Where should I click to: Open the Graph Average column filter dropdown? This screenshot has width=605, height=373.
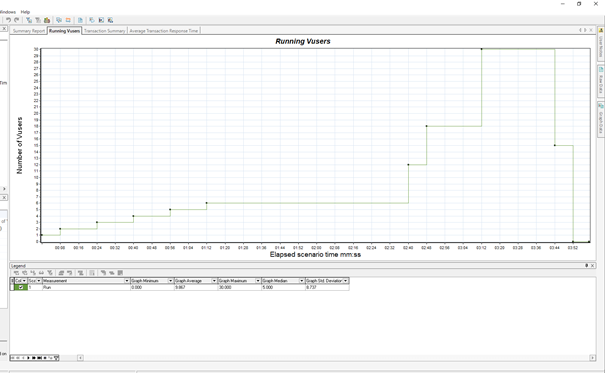coord(214,281)
